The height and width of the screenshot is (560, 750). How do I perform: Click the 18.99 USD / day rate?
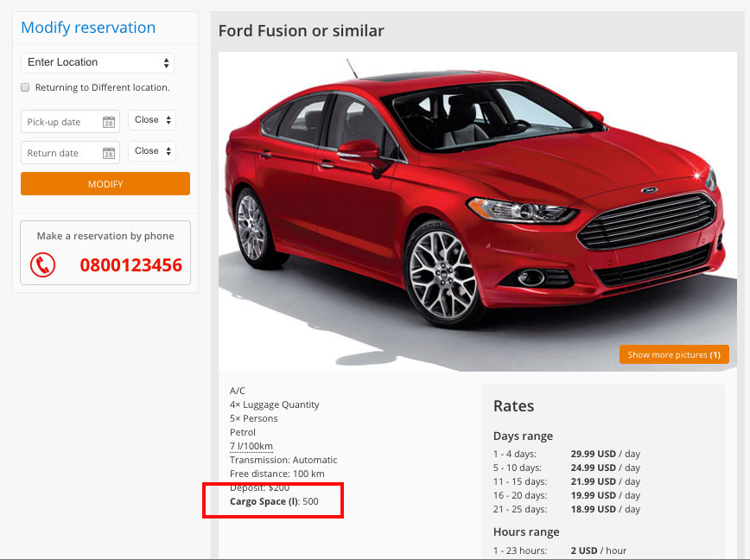[605, 509]
